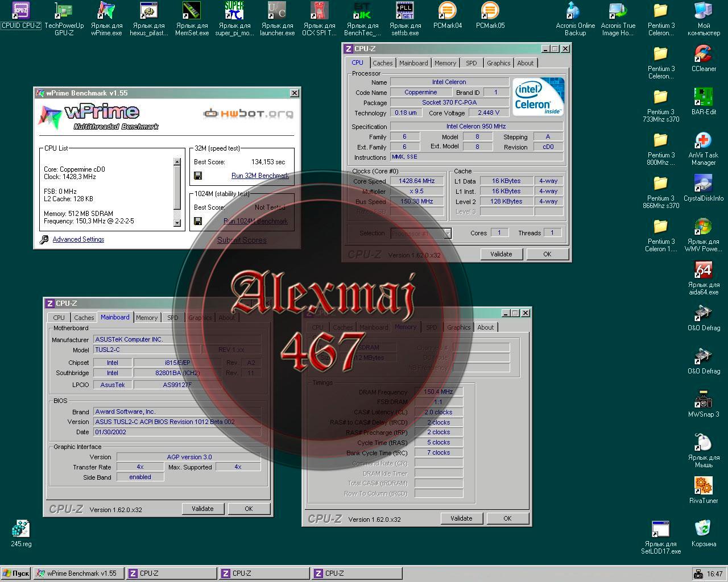Select Mainboard tab in top CPU-Z window
Viewport: 728px width, 582px height.
click(x=413, y=63)
